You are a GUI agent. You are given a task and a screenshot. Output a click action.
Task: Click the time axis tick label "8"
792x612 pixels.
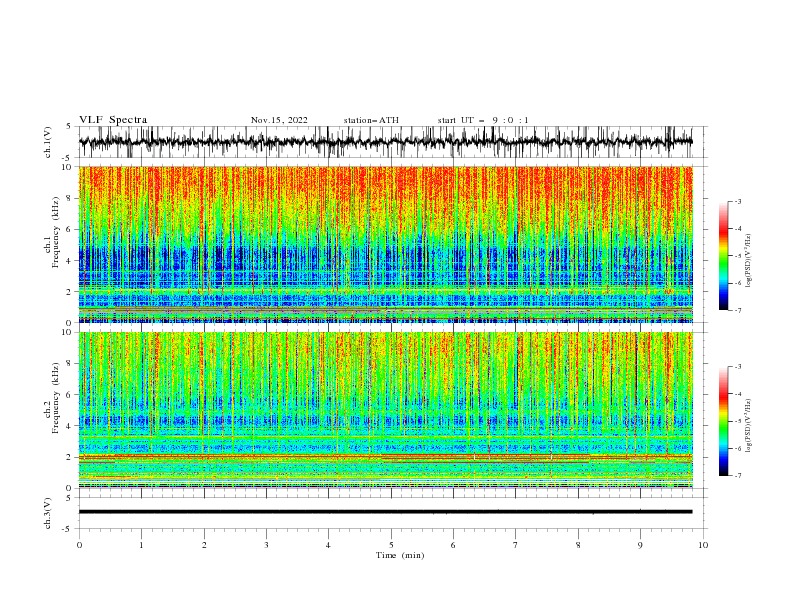tap(578, 545)
